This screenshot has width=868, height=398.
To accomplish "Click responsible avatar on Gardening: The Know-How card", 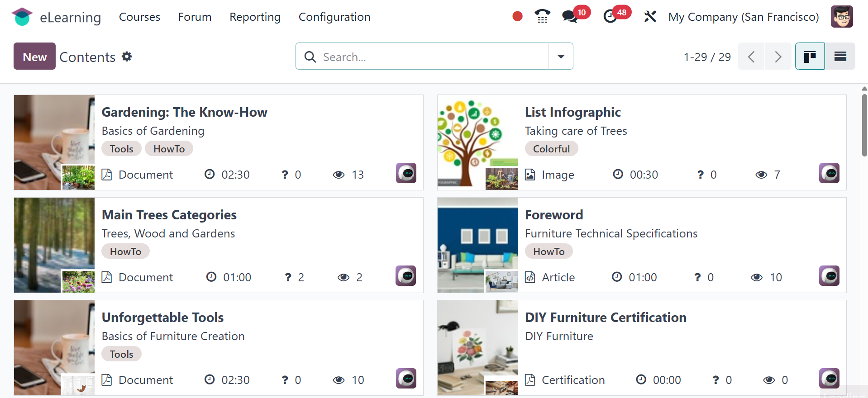I will coord(406,173).
